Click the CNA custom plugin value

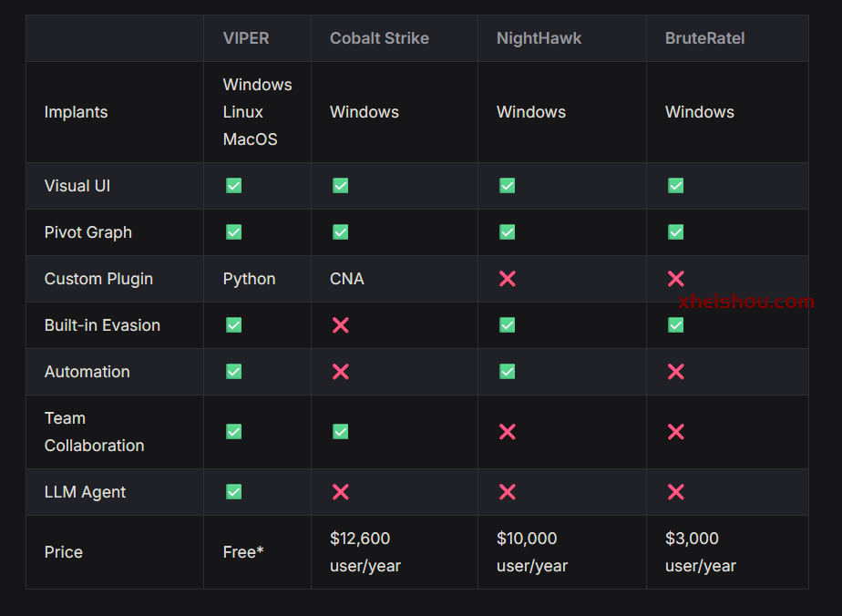pyautogui.click(x=347, y=279)
